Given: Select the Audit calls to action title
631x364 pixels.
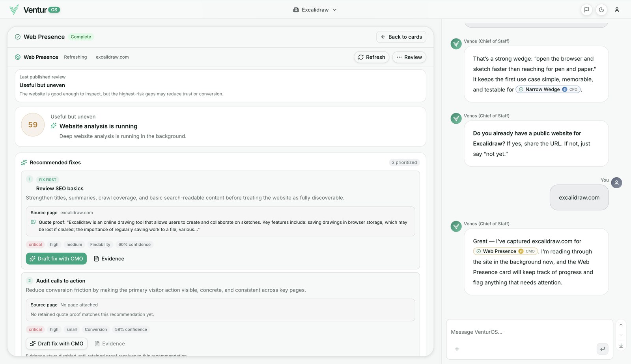Looking at the screenshot, I should pos(61,281).
